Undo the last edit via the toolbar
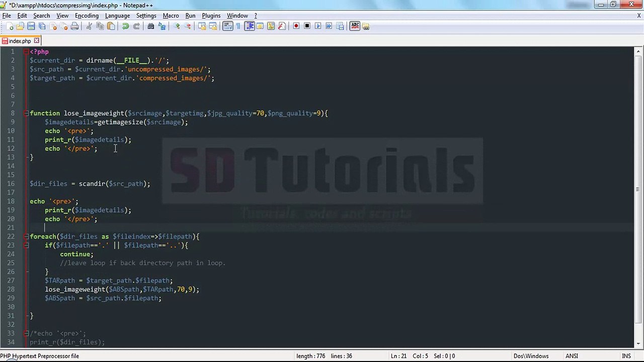 coord(125,26)
